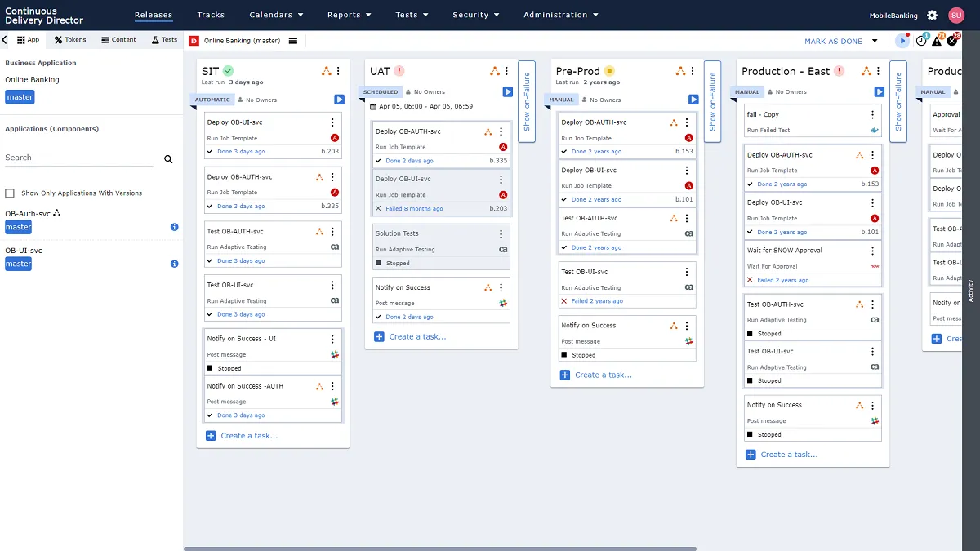Check Show Only Applications With Versions
The width and height of the screenshot is (980, 551).
(10, 193)
